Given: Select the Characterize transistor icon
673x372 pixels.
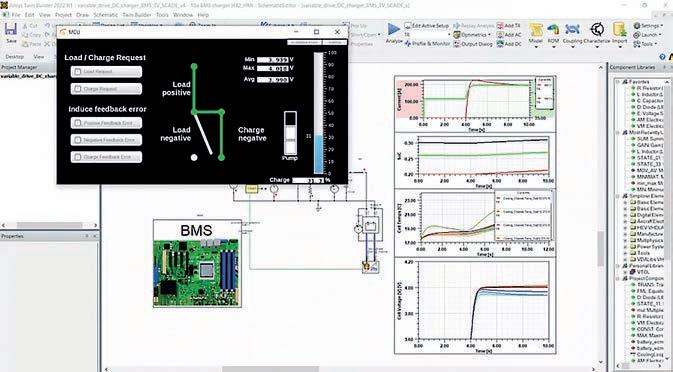Looking at the screenshot, I should click(x=597, y=29).
